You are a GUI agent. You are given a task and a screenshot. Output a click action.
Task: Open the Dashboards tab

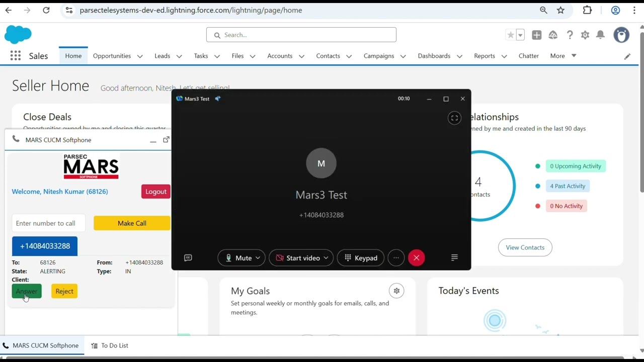point(434,56)
